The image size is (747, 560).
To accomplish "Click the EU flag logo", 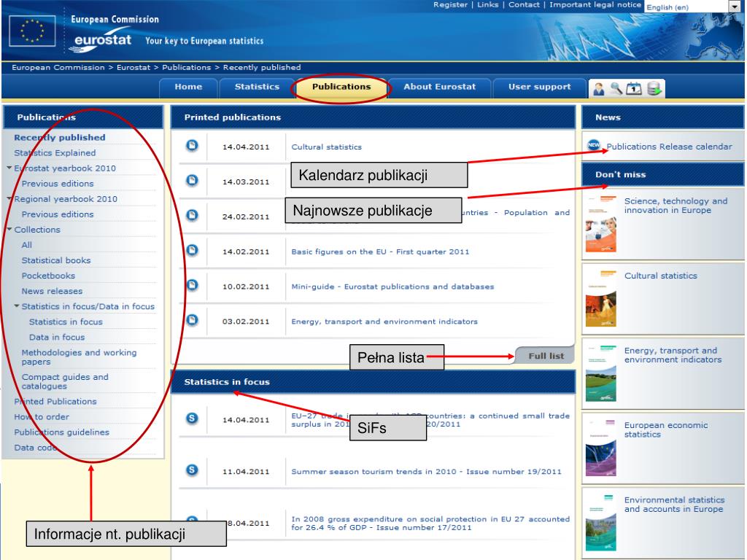I will coord(32,31).
